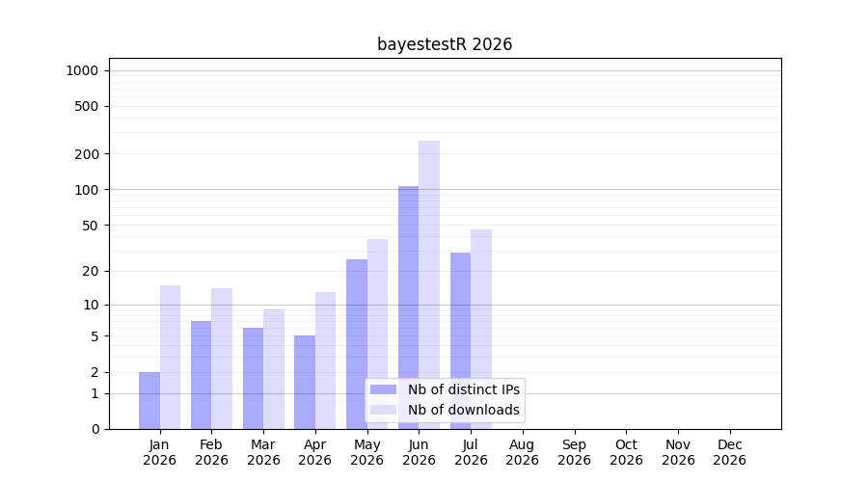
Task: Click the May 2026 distinct IPs bar
Action: pos(357,344)
